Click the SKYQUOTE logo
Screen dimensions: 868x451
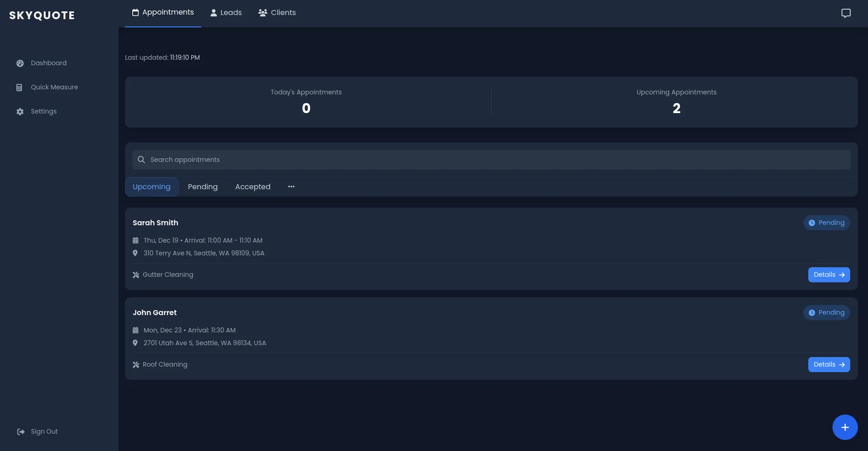pyautogui.click(x=42, y=16)
